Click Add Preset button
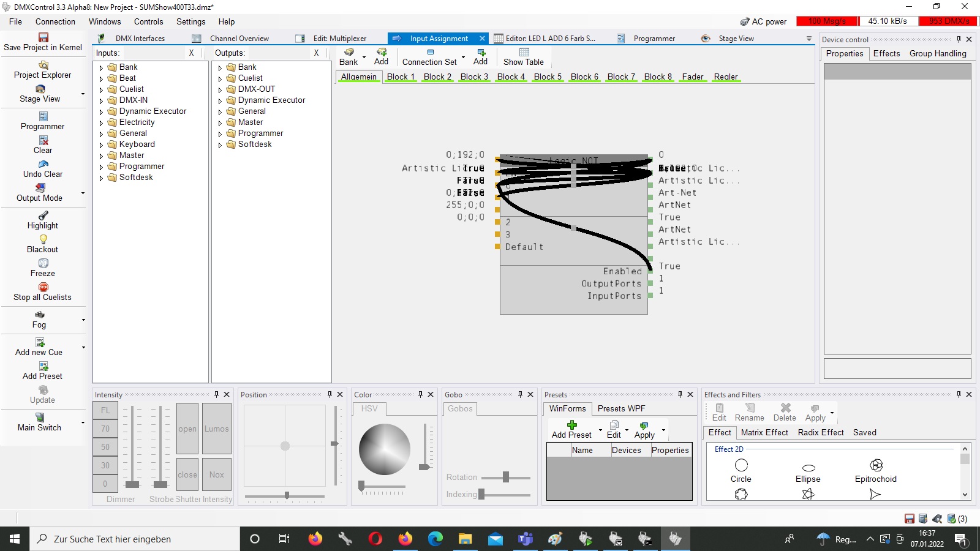The image size is (980, 551). (571, 429)
